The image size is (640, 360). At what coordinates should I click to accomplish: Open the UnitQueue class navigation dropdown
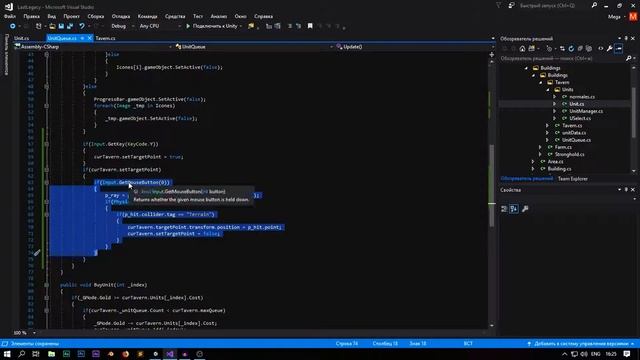tap(254, 47)
